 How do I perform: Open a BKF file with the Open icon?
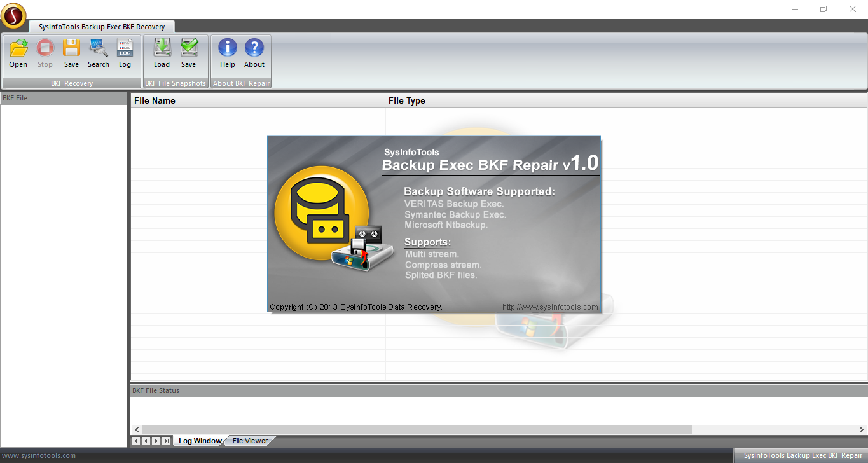tap(18, 54)
